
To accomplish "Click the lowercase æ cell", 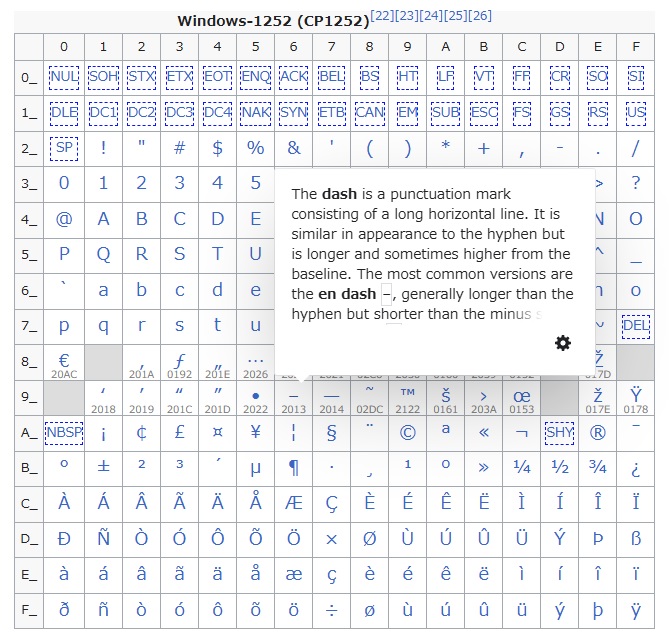I will point(294,575).
